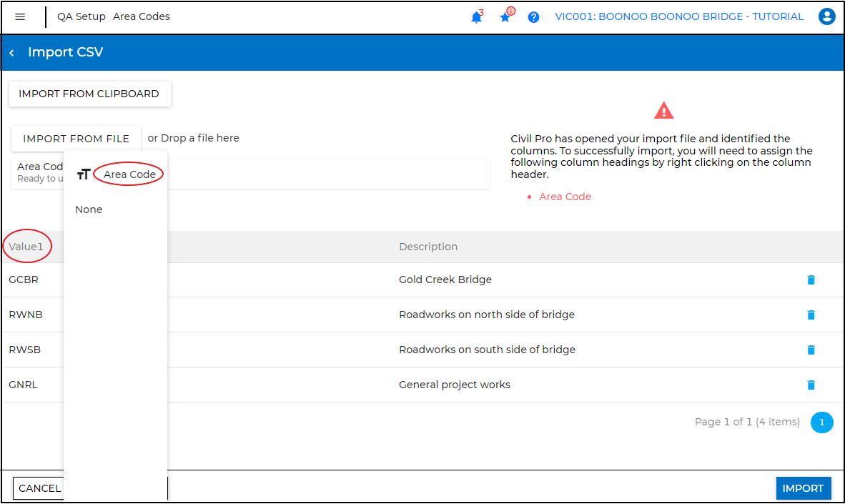Open the starred favorites list
The width and height of the screenshot is (845, 504).
click(x=505, y=16)
